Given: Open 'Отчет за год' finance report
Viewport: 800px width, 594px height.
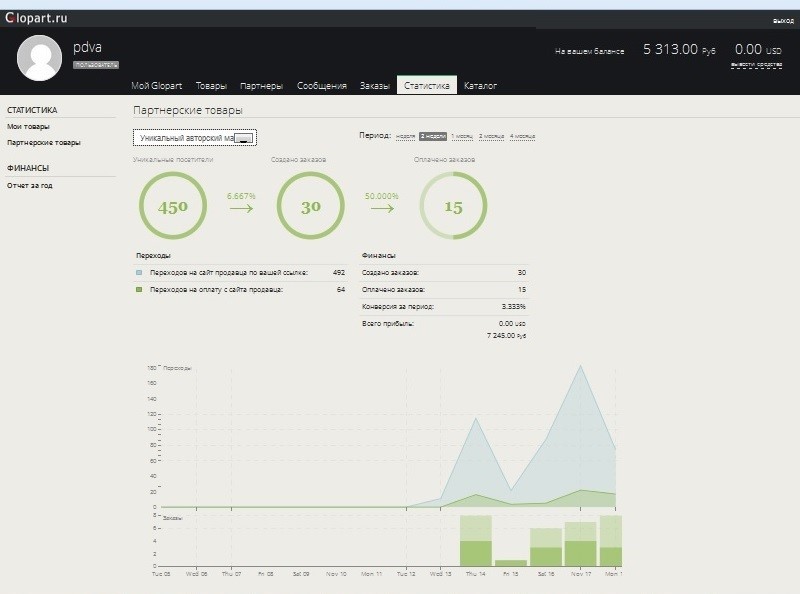Looking at the screenshot, I should [x=30, y=185].
